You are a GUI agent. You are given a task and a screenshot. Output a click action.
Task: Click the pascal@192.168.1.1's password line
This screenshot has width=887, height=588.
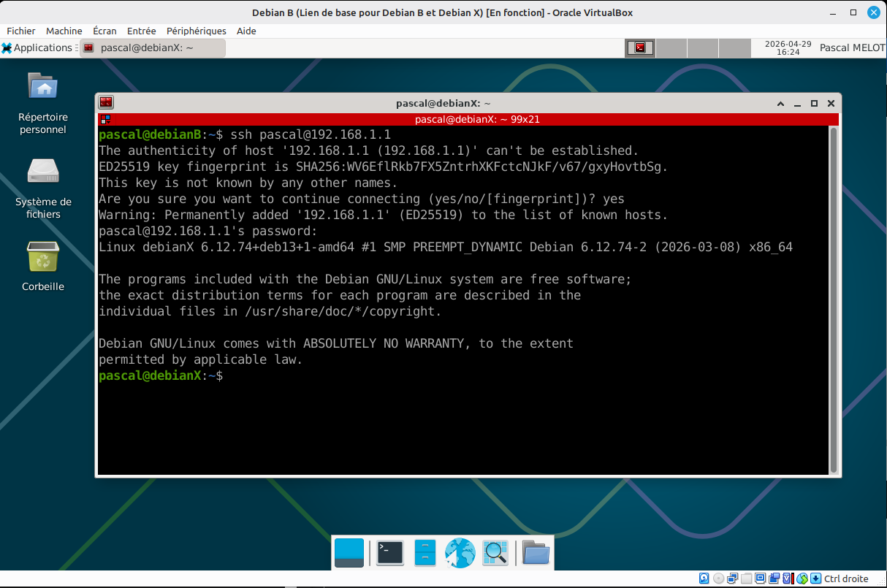(x=208, y=231)
